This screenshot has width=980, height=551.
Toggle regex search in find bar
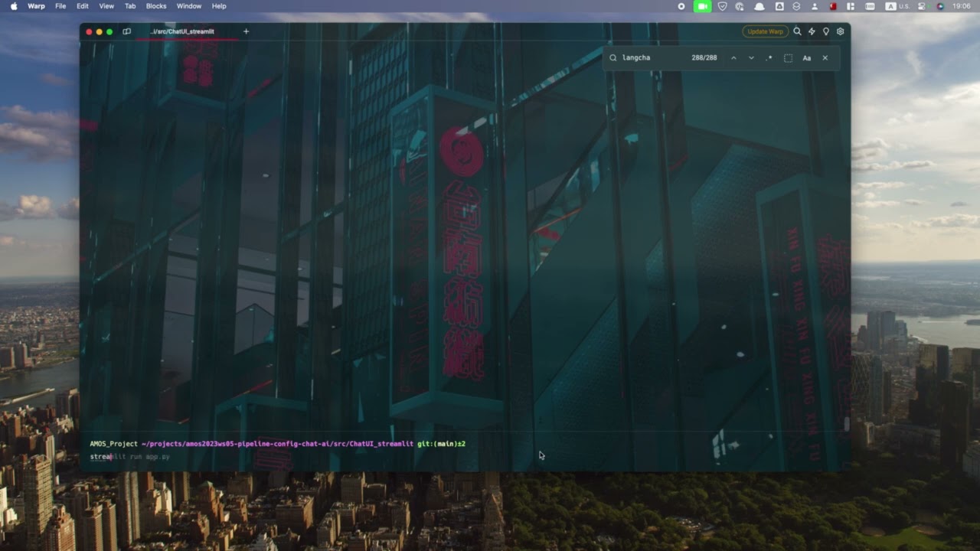[x=769, y=57]
